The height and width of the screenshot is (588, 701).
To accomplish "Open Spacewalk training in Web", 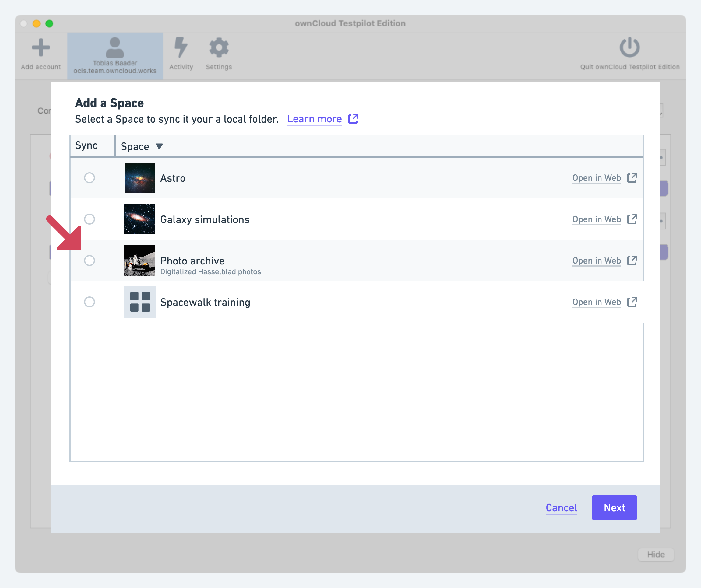I will (597, 302).
